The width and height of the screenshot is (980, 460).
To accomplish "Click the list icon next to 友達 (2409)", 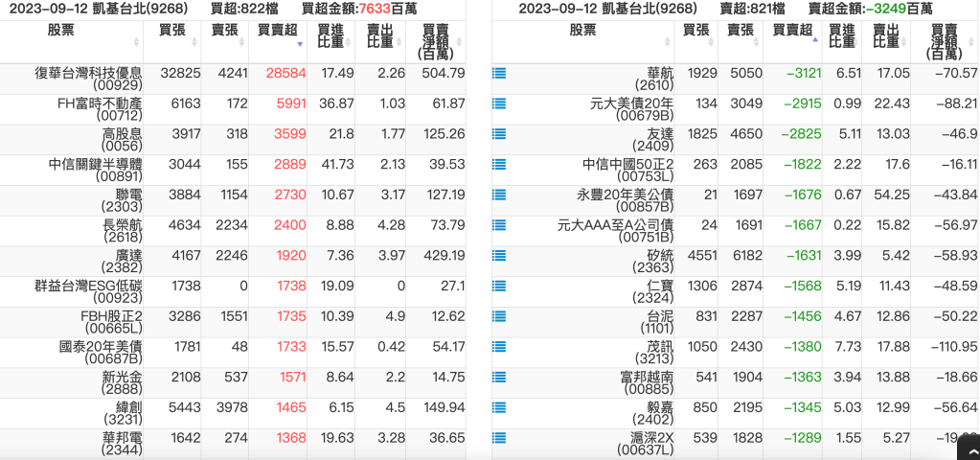I will 499,134.
